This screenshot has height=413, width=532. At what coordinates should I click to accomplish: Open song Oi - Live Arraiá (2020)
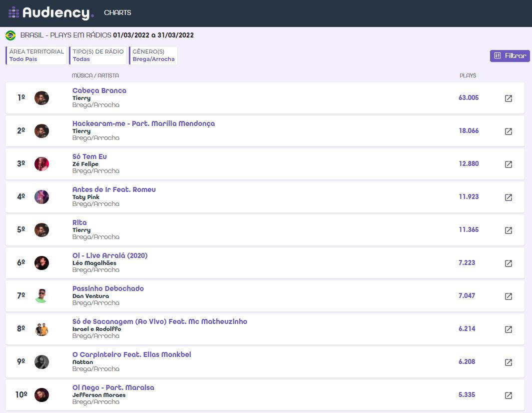point(110,255)
